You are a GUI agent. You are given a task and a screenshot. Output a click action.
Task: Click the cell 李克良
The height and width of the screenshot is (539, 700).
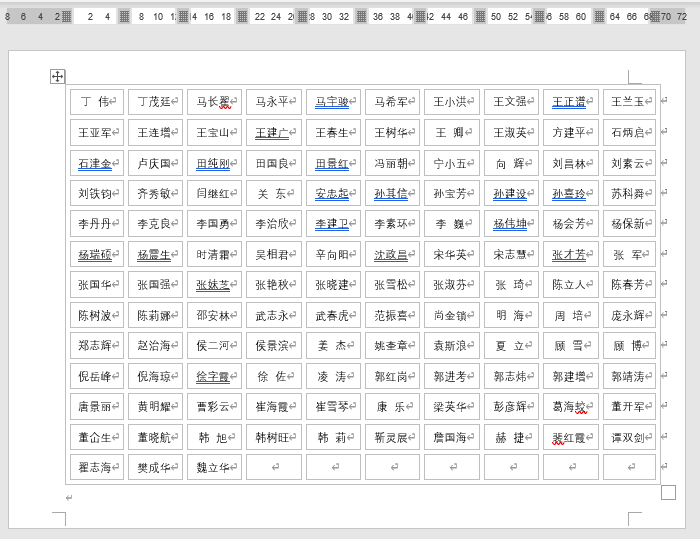click(155, 223)
